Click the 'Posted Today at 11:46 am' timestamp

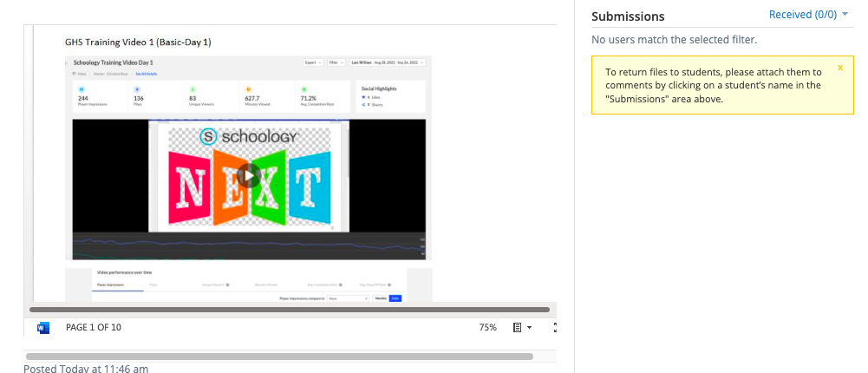pos(86,368)
